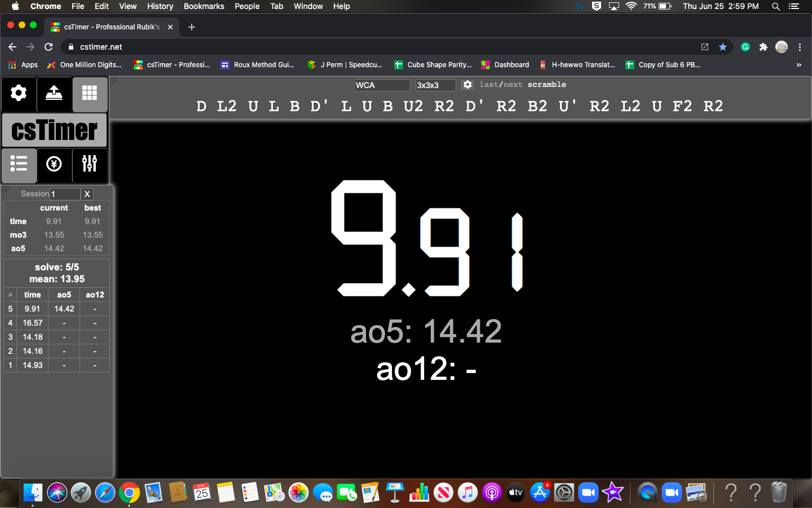Expand the bookmarks overflow chevron
Viewport: 812px width, 508px height.
[798, 65]
